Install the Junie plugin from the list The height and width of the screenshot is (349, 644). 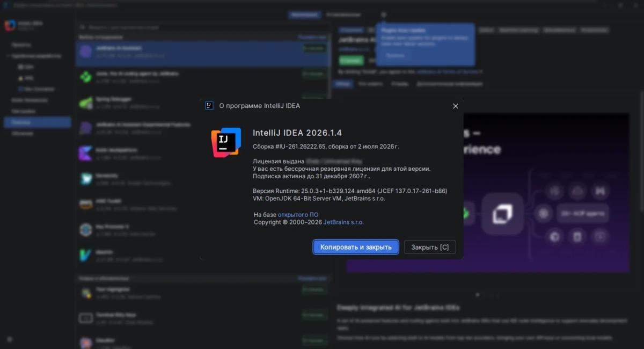[x=314, y=74]
